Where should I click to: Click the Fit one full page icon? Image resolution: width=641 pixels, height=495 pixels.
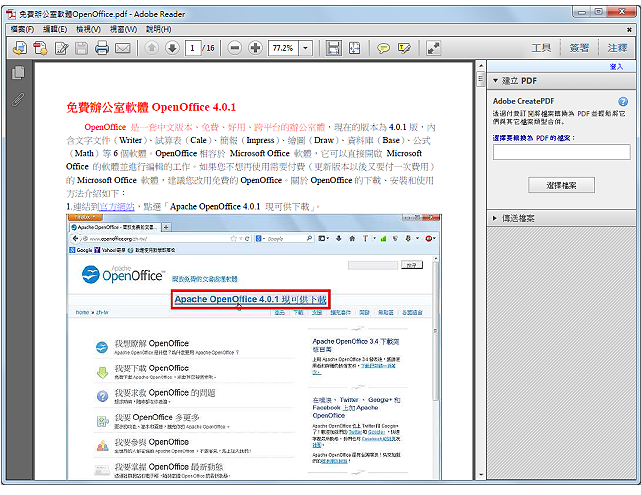point(354,48)
